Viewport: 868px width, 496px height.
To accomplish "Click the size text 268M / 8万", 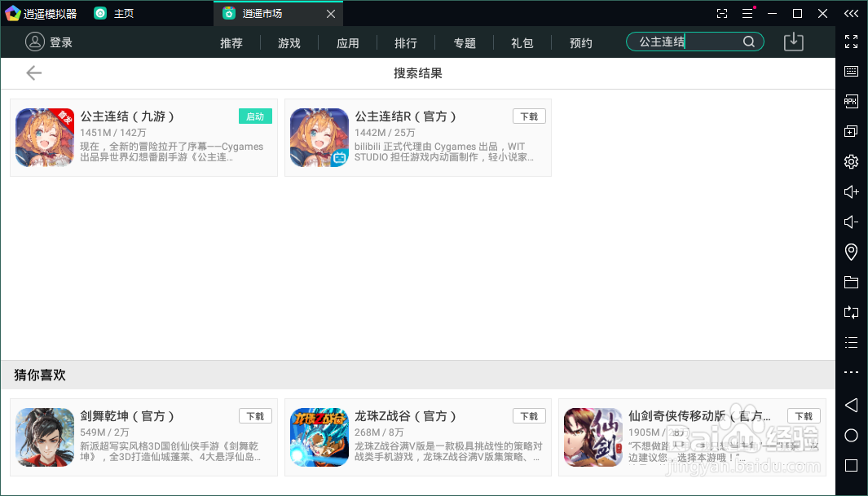I will [379, 432].
